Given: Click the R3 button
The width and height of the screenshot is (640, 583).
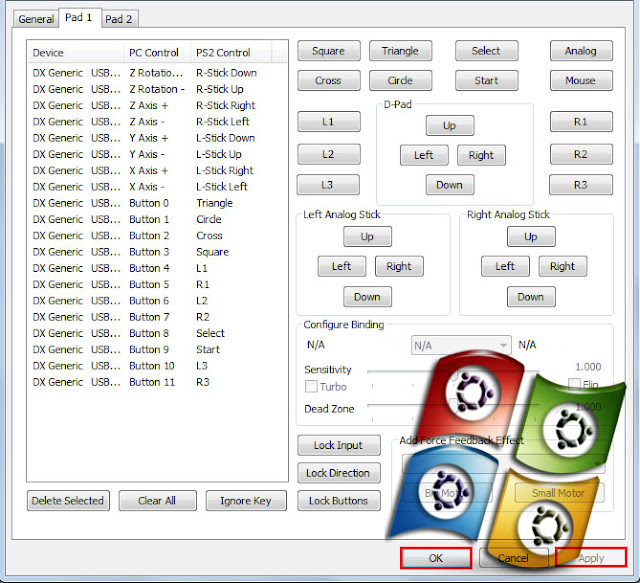Looking at the screenshot, I should (x=580, y=185).
